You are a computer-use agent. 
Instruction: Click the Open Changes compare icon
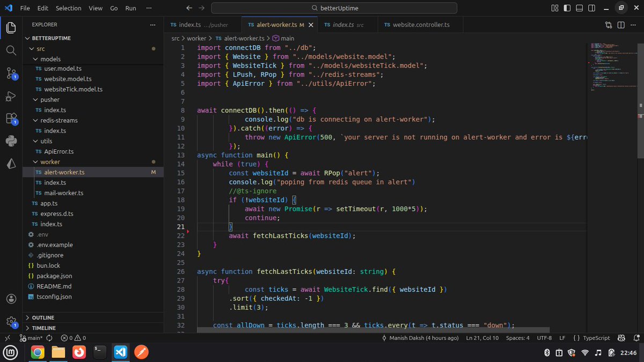point(608,25)
